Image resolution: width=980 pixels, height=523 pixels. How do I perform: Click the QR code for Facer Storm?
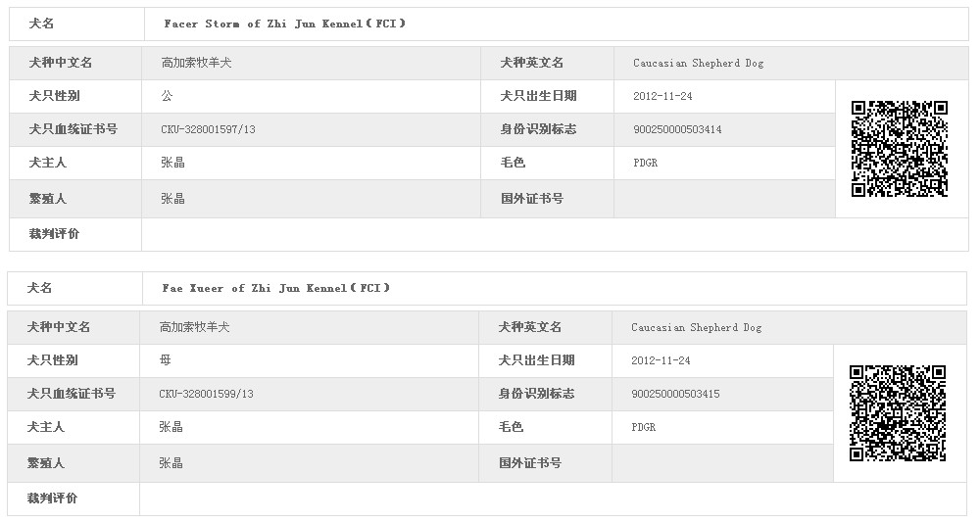(900, 149)
